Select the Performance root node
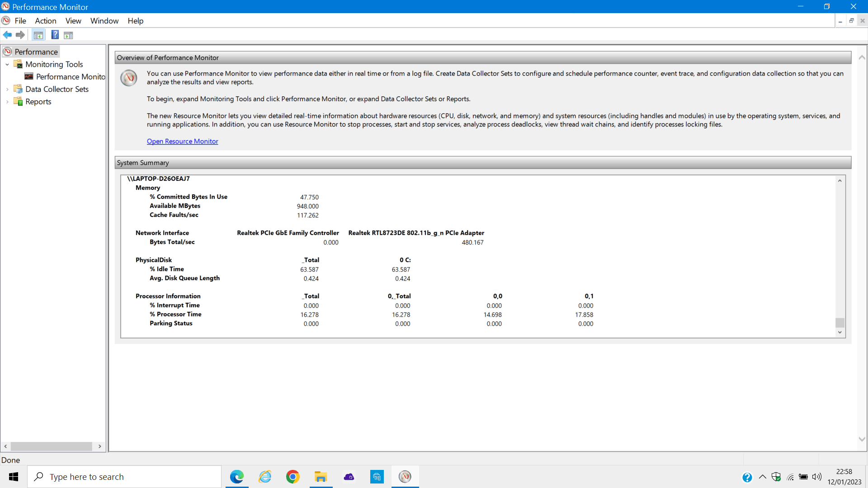This screenshot has height=488, width=868. [36, 52]
